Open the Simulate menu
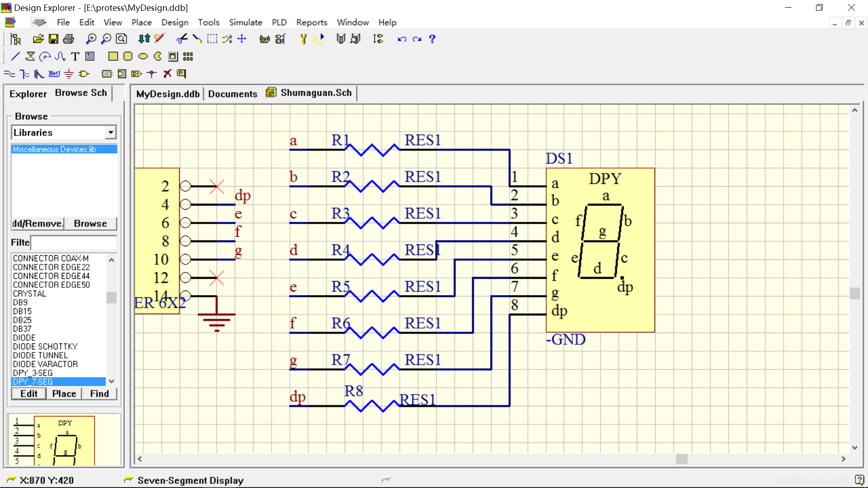 (x=245, y=22)
